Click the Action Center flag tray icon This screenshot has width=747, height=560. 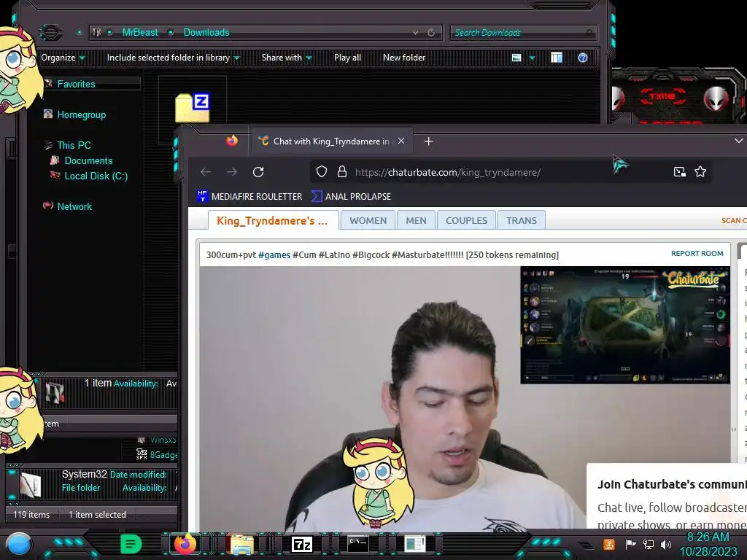630,544
